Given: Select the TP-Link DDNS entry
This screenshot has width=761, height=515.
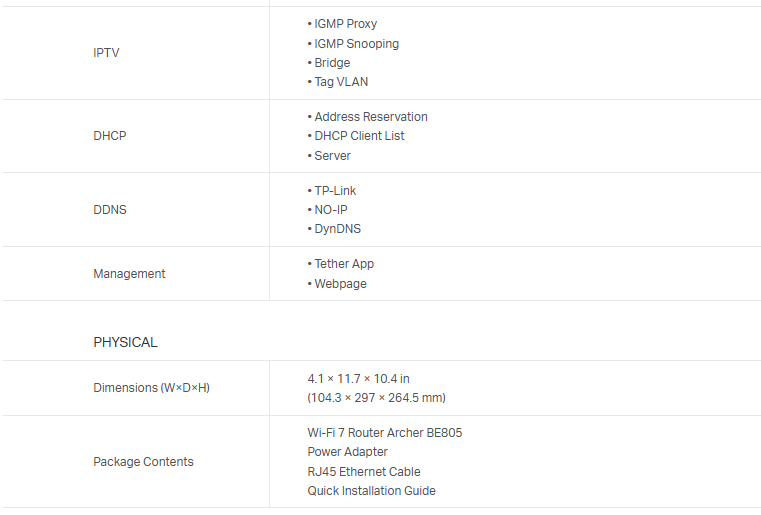Looking at the screenshot, I should (335, 191).
